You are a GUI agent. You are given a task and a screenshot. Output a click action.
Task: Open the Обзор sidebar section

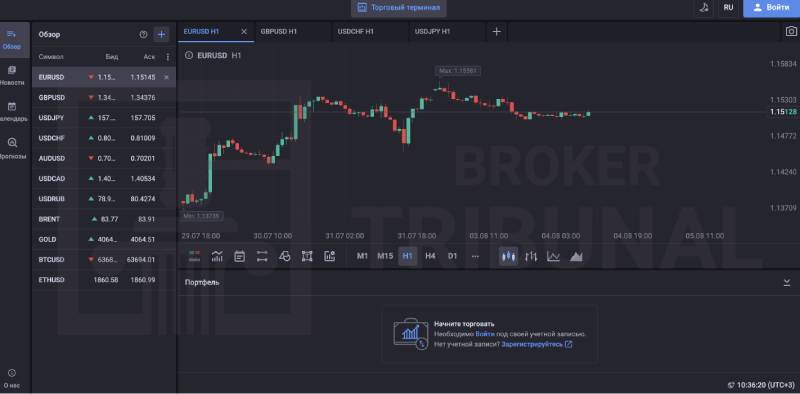(12, 39)
